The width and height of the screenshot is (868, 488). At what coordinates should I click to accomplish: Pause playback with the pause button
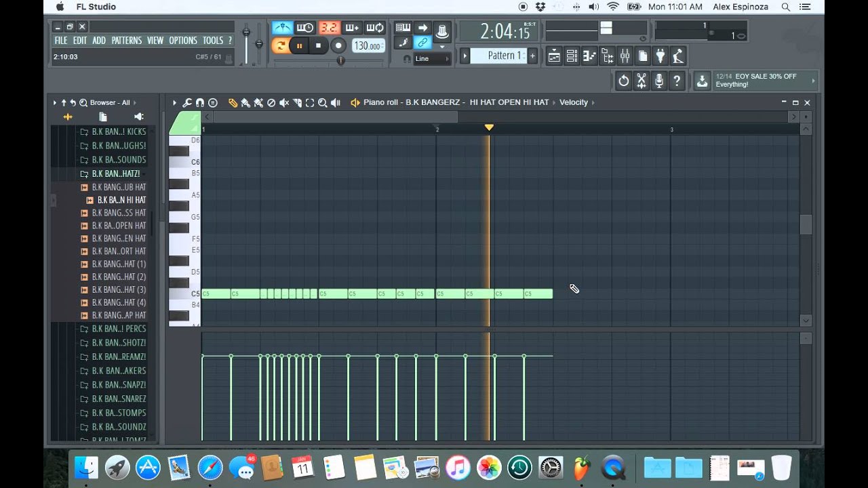[299, 46]
